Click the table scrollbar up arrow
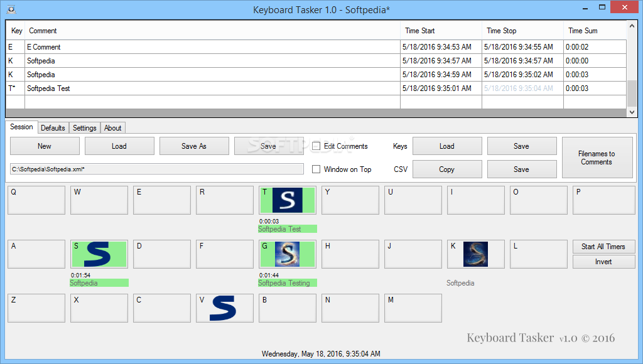Image resolution: width=643 pixels, height=364 pixels. click(632, 26)
